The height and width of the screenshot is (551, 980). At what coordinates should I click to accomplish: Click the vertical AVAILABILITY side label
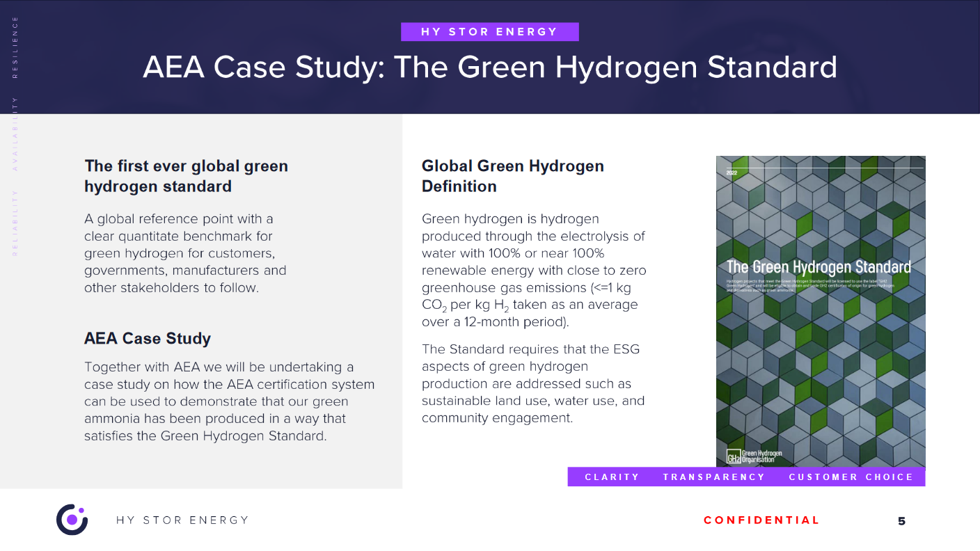click(15, 134)
